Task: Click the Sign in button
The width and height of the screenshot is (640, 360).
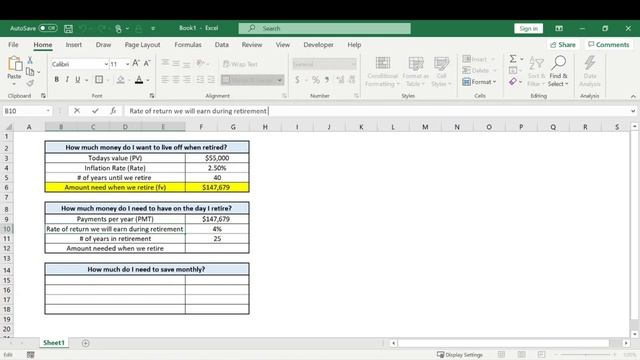Action: tap(529, 29)
